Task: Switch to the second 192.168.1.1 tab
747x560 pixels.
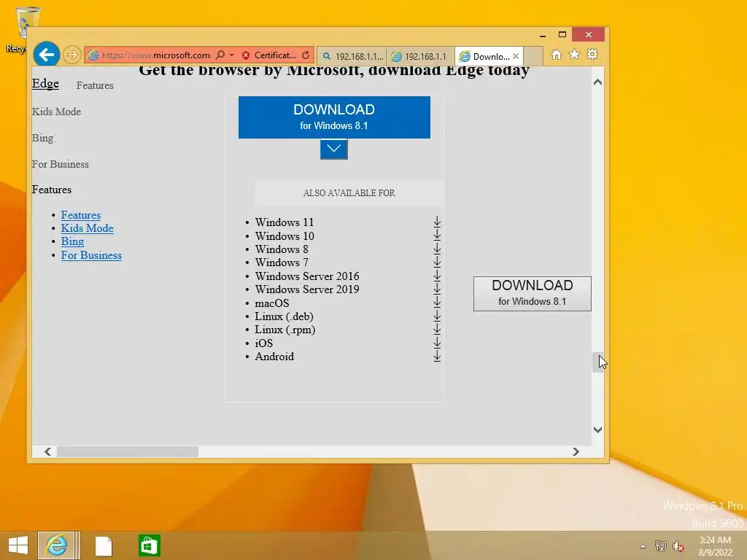Action: pos(420,56)
